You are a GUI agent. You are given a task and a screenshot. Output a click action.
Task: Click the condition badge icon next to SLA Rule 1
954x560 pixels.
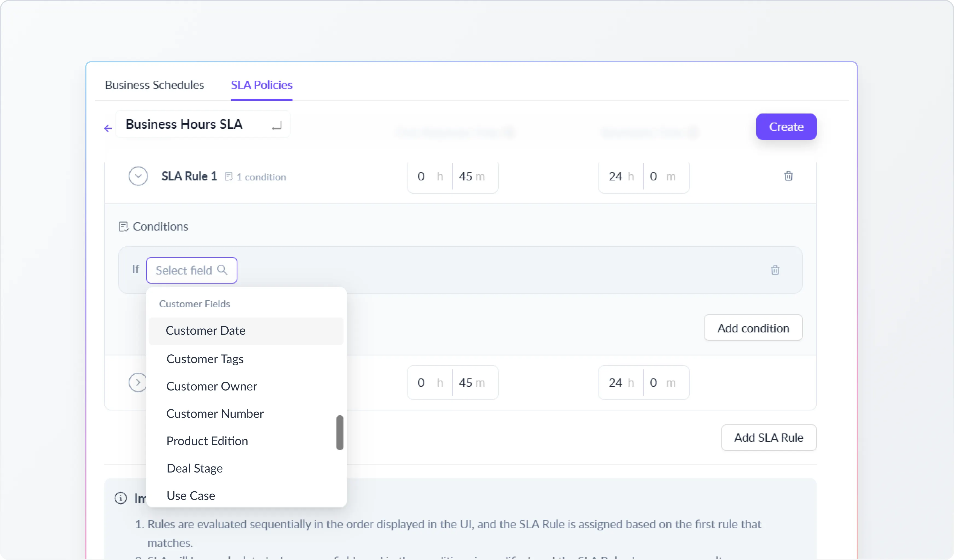click(x=229, y=176)
